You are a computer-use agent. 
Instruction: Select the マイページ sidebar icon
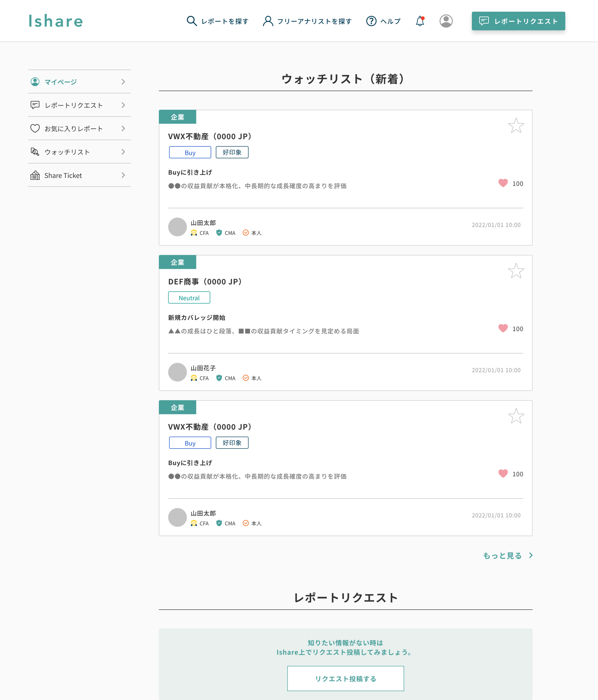click(x=35, y=81)
